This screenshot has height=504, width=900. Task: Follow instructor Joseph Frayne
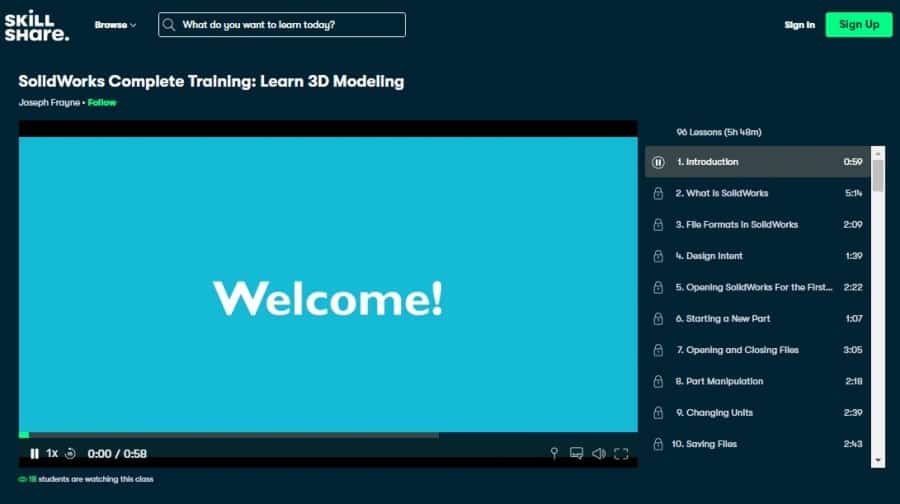point(102,102)
